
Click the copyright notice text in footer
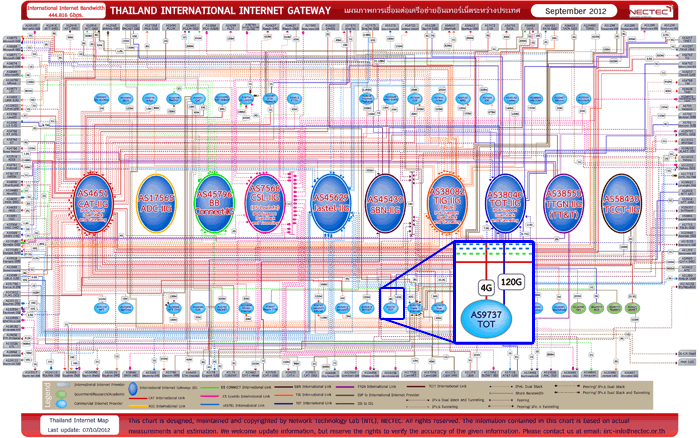396,425
